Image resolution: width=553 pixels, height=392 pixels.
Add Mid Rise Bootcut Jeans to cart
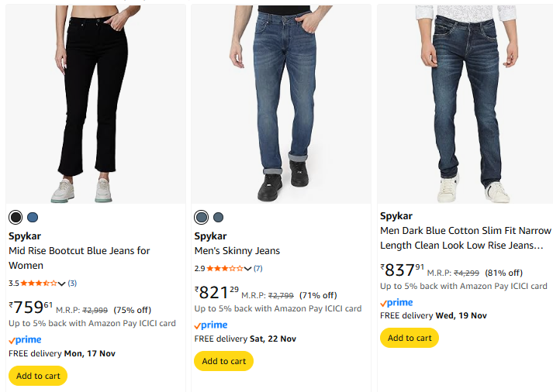point(38,376)
